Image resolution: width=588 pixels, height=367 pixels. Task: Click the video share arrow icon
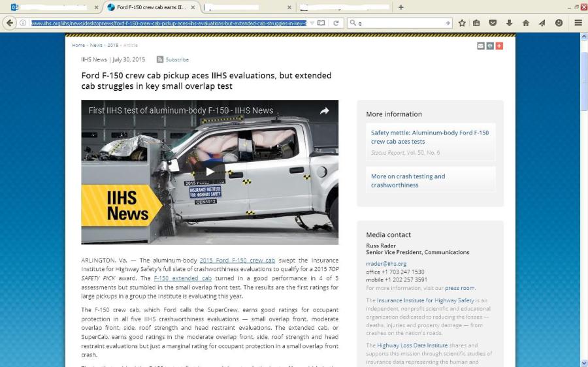coord(324,111)
